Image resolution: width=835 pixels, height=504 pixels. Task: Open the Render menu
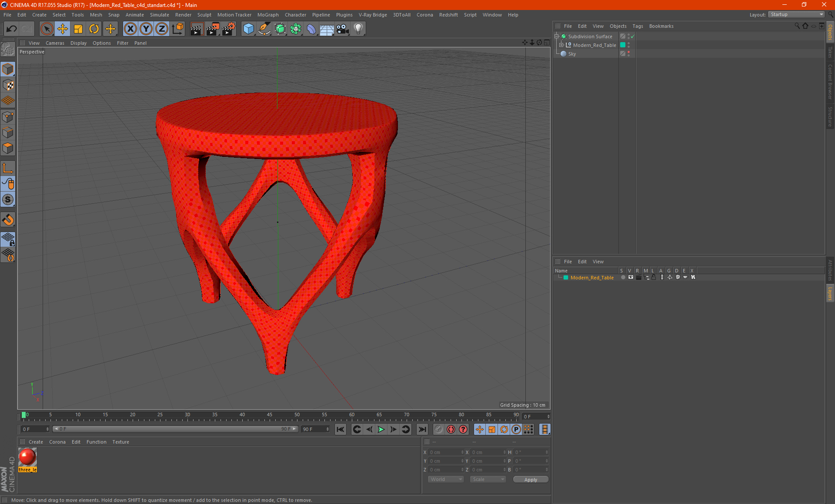click(x=183, y=15)
